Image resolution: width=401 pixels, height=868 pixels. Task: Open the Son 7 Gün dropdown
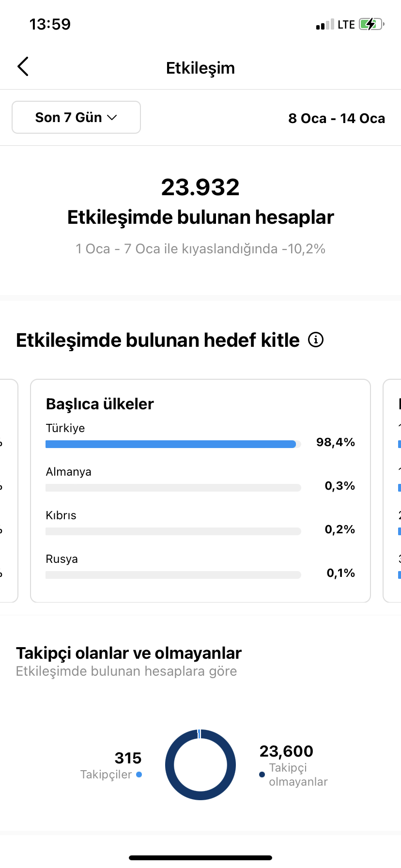coord(76,117)
